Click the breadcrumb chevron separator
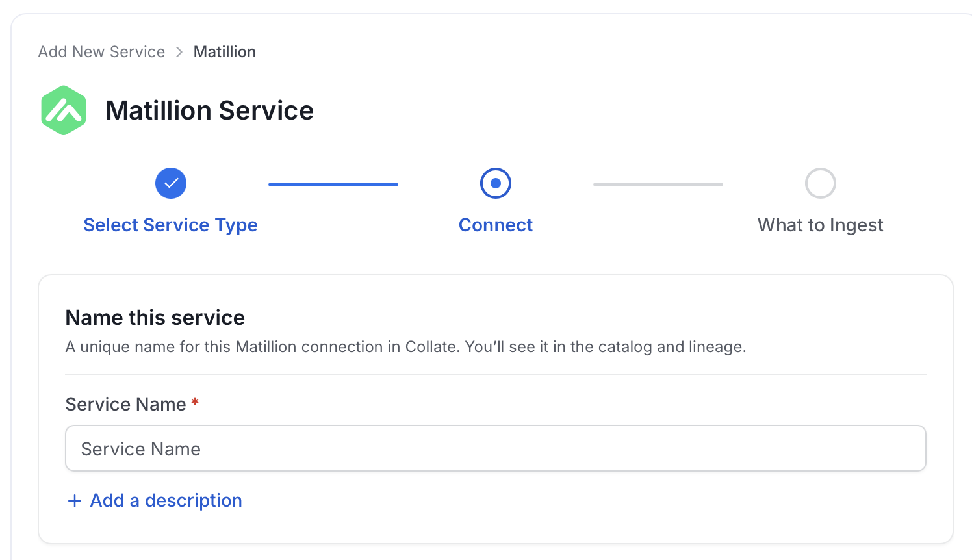Screen dimensions: 972x560 [x=179, y=52]
